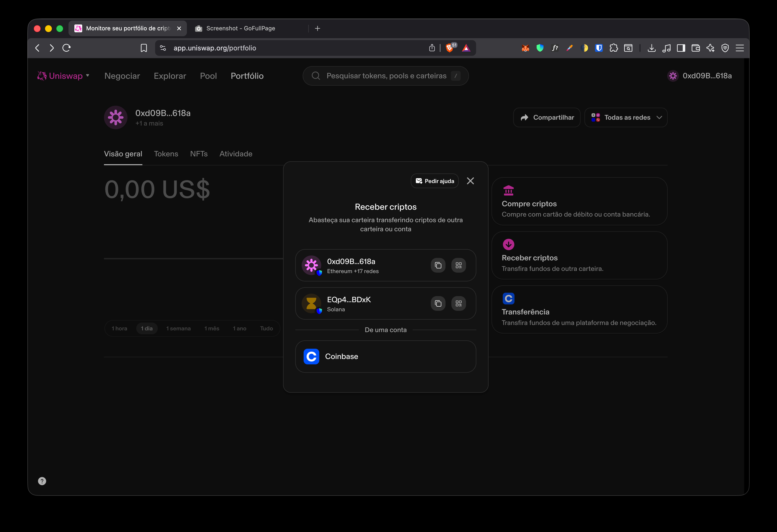The width and height of the screenshot is (777, 532).
Task: Open Leo AI sparkle icon
Action: (x=710, y=48)
